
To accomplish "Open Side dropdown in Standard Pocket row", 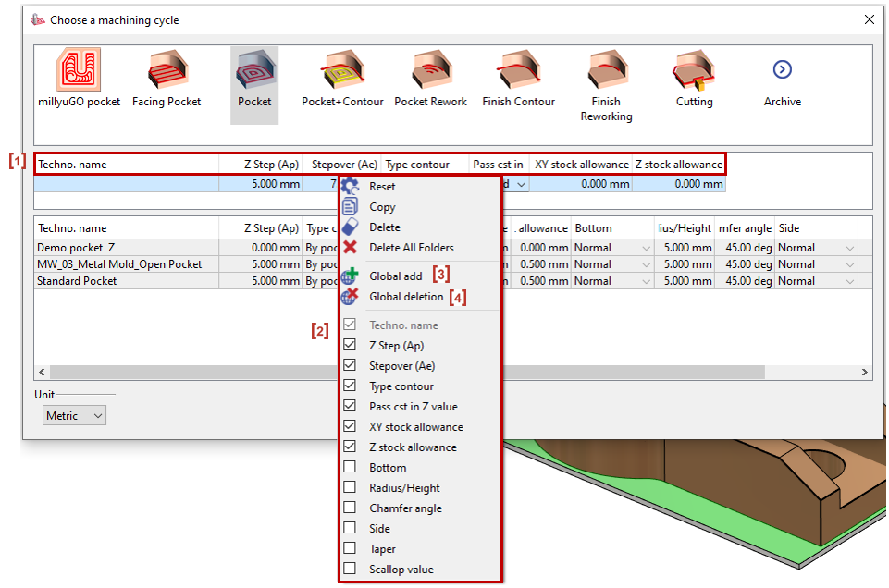I will click(849, 281).
